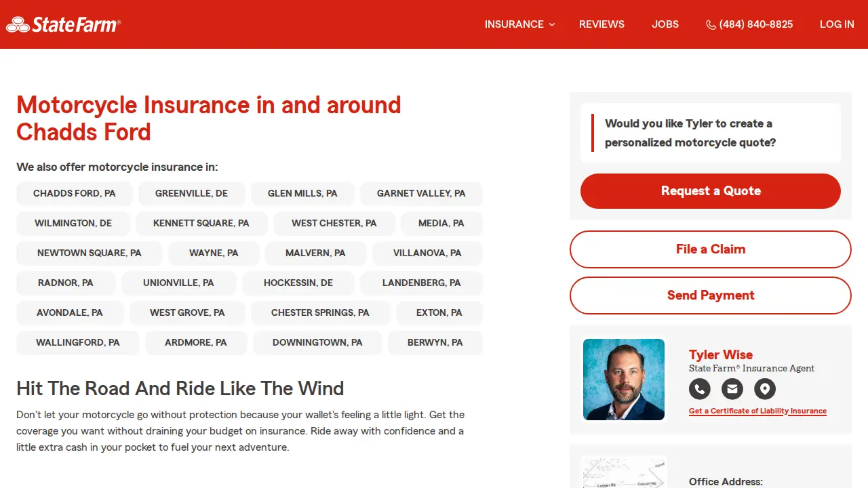Open the office map thumbnail
The width and height of the screenshot is (868, 488).
click(x=624, y=472)
